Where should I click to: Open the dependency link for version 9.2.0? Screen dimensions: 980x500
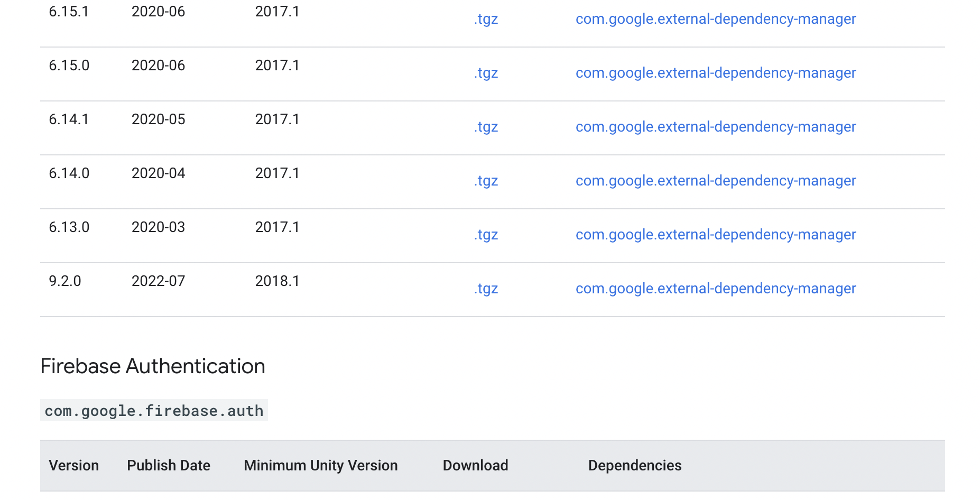(x=715, y=289)
